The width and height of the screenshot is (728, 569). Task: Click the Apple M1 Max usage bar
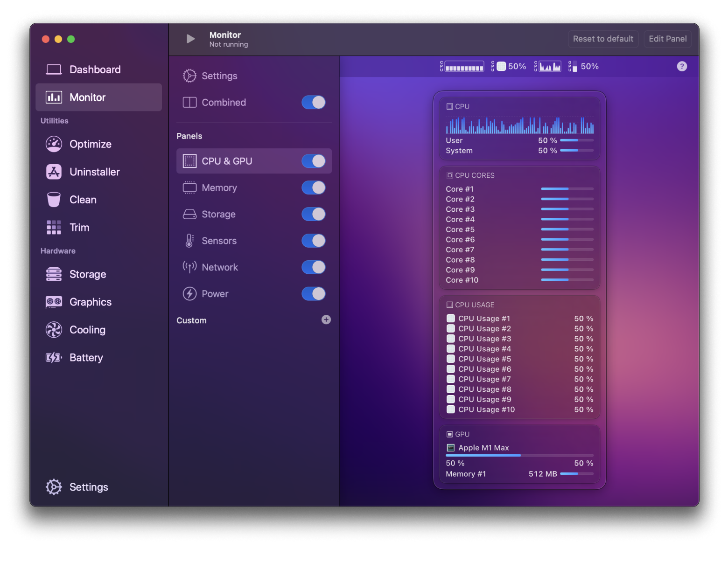pos(519,455)
